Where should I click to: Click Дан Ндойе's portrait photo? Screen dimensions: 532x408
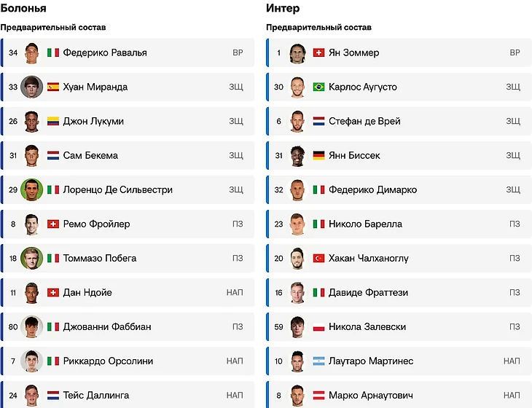(32, 293)
